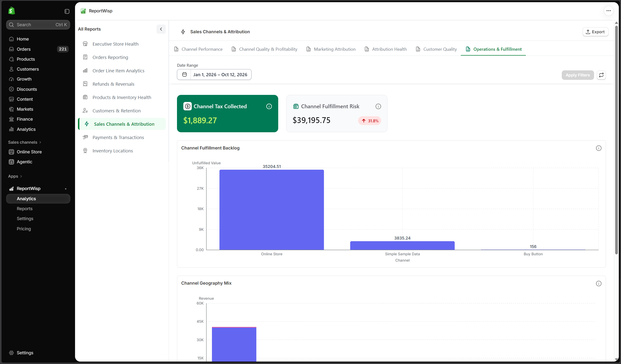Click the Settings gear icon at bottom
Viewport: 621px width, 364px height.
click(11, 353)
